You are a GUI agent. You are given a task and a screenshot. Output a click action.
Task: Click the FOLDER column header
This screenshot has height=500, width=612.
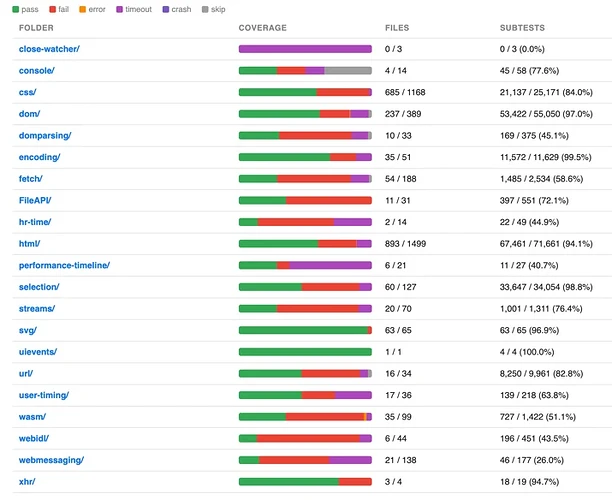36,28
